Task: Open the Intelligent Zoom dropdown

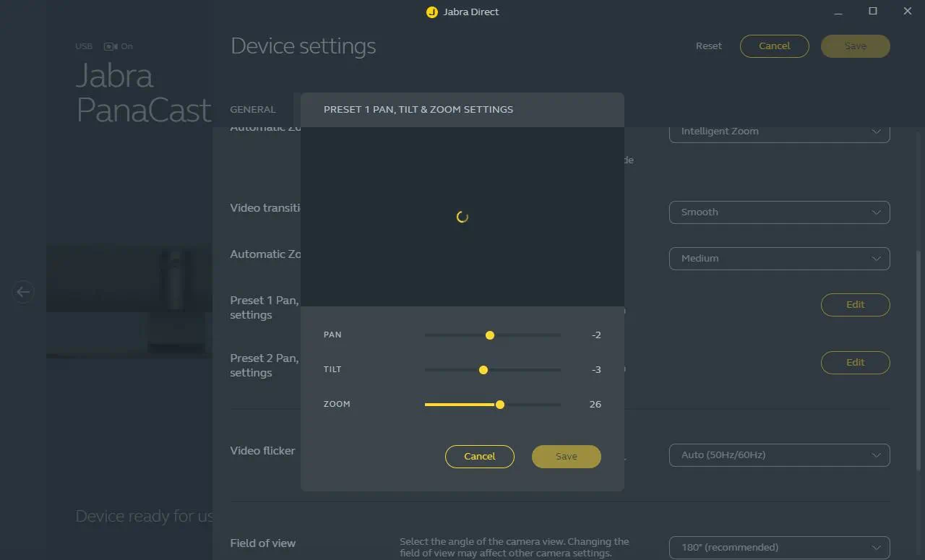Action: [x=779, y=132]
